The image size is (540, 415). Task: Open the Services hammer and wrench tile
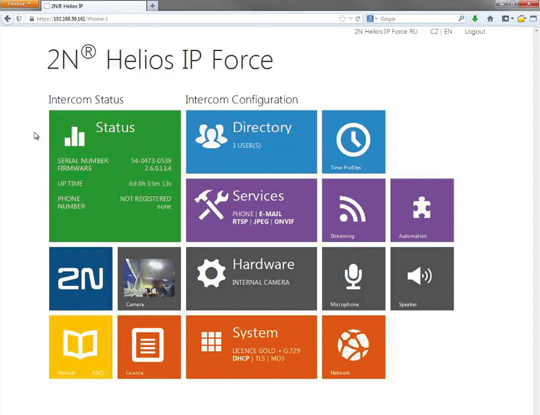point(251,210)
